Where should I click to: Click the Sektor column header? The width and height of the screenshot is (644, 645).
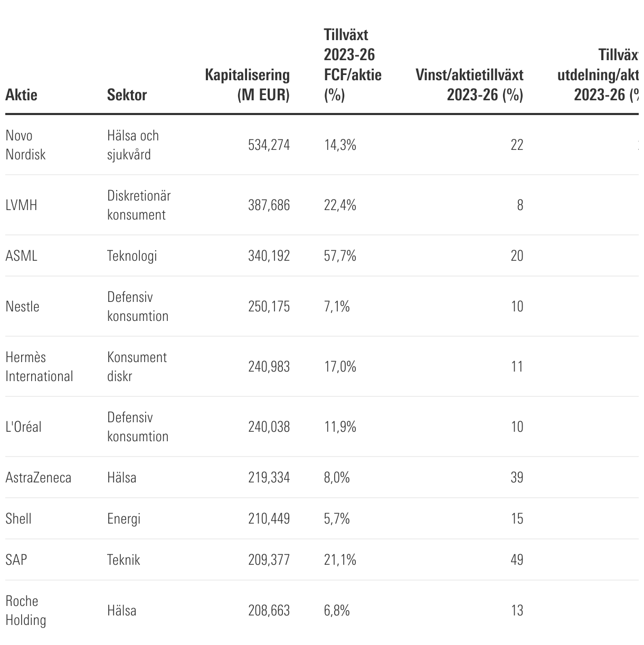(x=127, y=95)
